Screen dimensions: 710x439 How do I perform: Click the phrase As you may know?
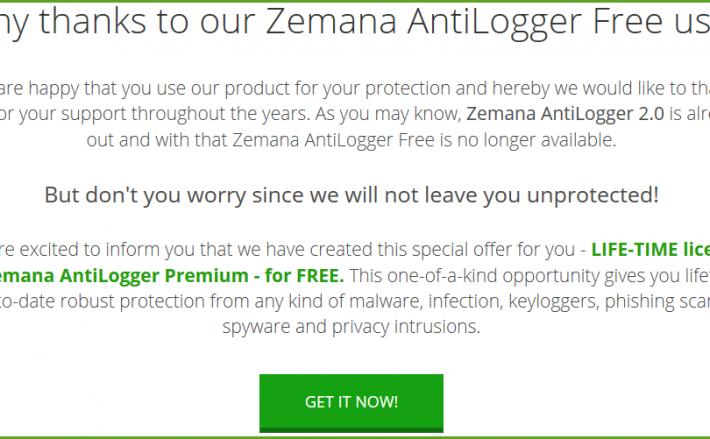pos(388,114)
